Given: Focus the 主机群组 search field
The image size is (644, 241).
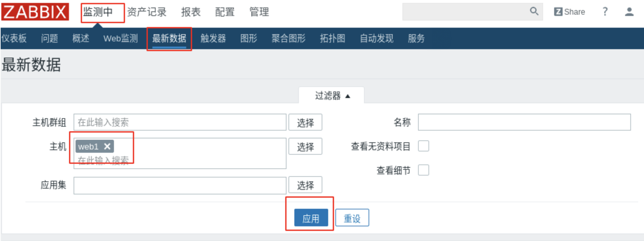Looking at the screenshot, I should click(180, 122).
